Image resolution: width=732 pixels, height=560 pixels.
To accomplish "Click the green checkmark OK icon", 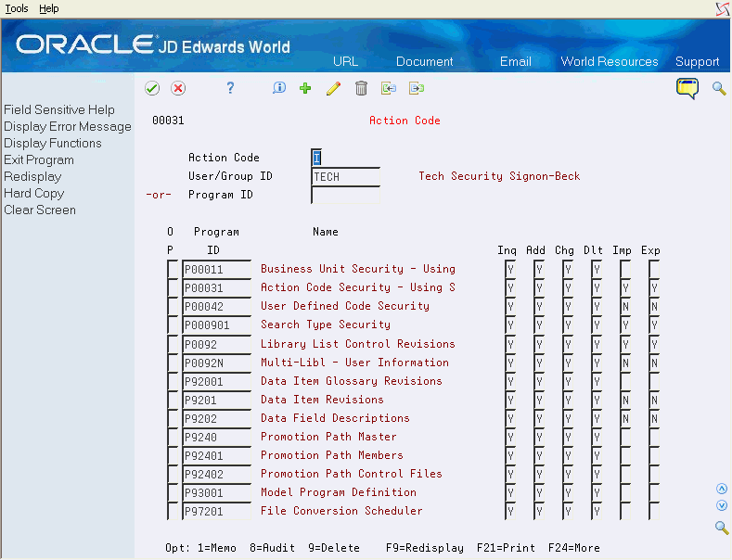I will point(152,88).
